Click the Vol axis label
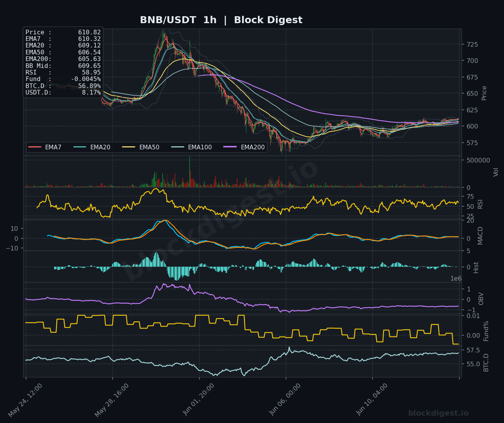This screenshot has width=504, height=423. coord(496,172)
